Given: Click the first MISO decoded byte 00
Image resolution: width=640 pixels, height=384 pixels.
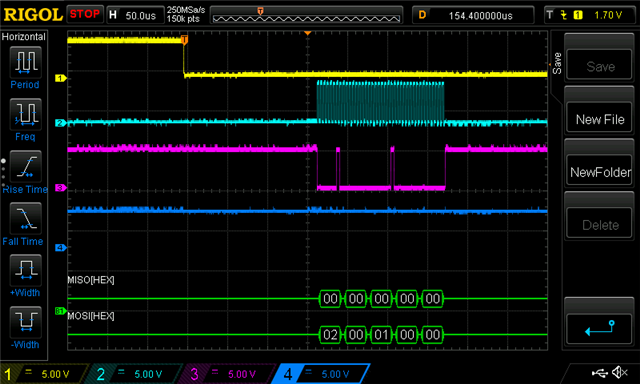Looking at the screenshot, I should [330, 299].
